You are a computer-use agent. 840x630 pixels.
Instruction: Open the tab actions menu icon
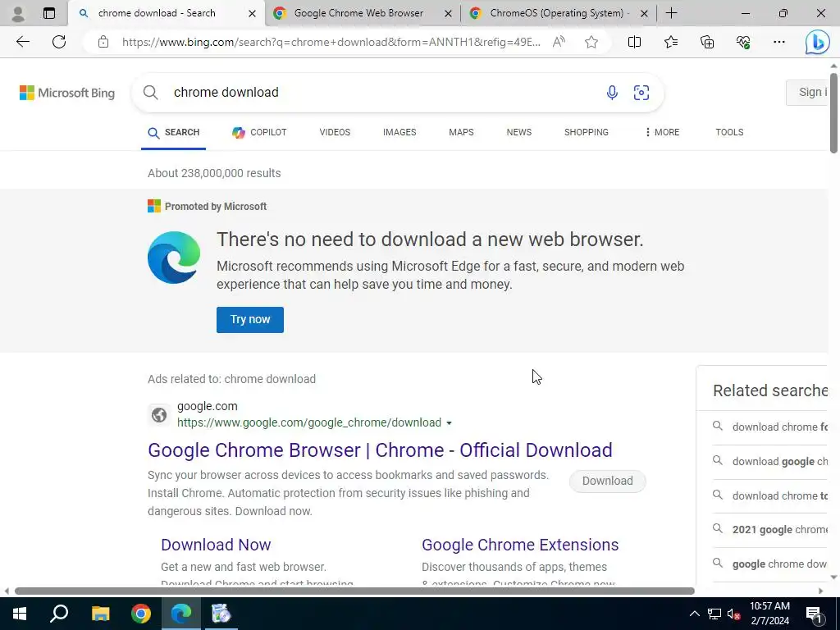point(48,13)
